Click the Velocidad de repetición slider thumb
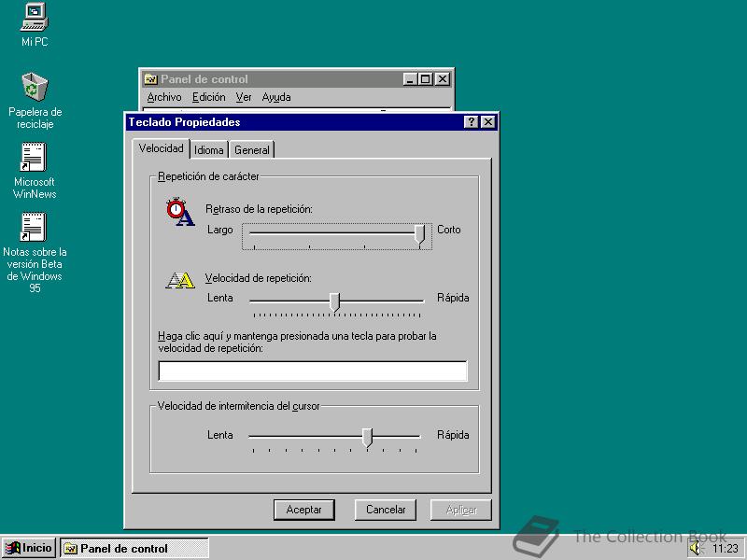Viewport: 747px width, 560px height. click(335, 302)
